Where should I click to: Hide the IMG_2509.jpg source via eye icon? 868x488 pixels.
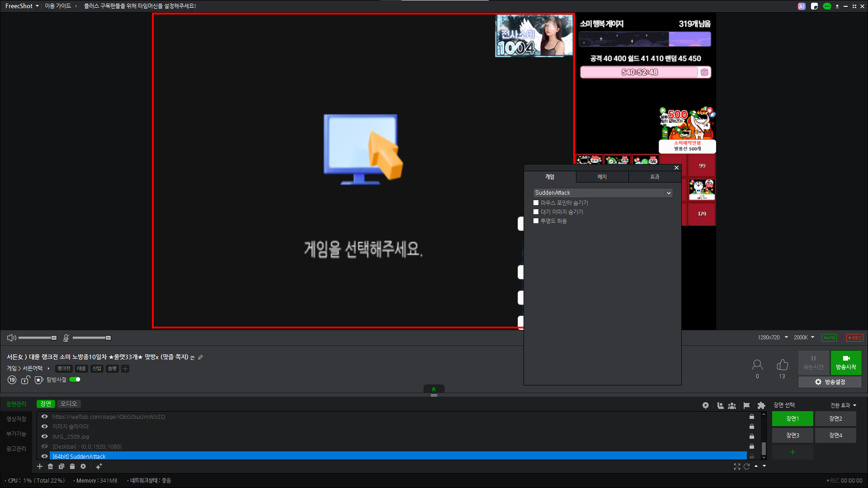[45, 436]
